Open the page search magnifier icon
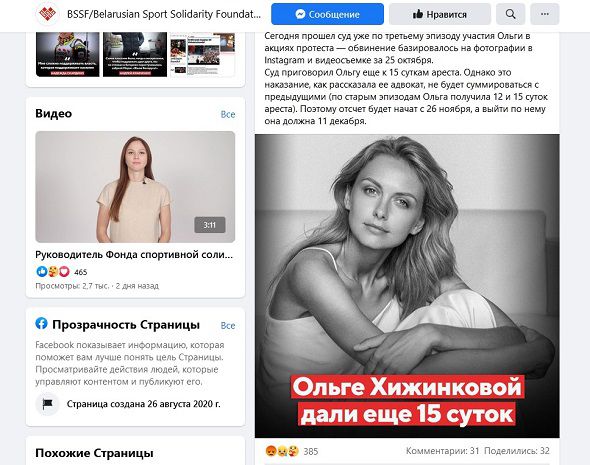Viewport: 590px width, 465px height. point(510,14)
